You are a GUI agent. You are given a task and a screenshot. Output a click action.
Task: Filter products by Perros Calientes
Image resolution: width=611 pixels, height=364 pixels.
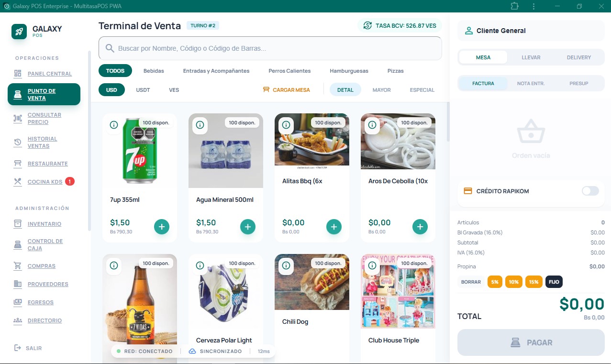tap(289, 71)
